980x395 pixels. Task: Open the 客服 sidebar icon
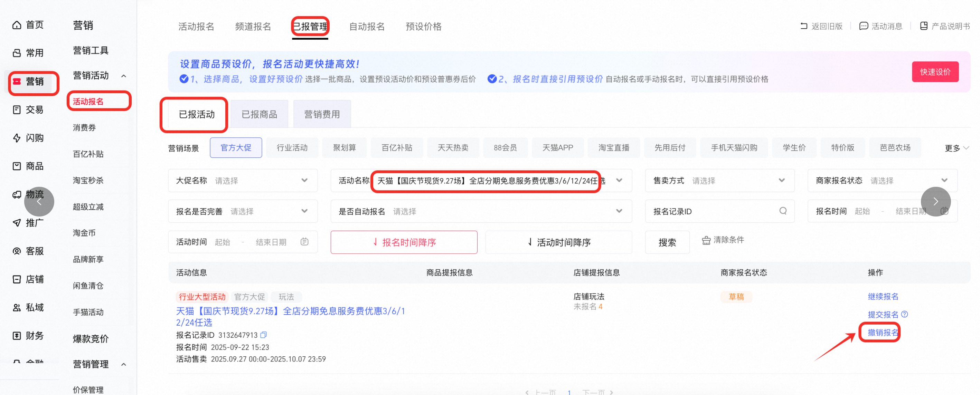pos(17,251)
